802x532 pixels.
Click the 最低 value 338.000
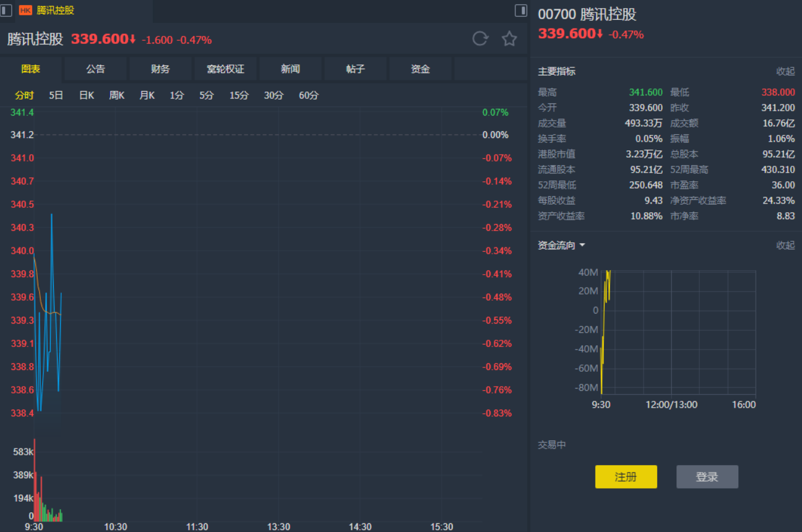(778, 92)
